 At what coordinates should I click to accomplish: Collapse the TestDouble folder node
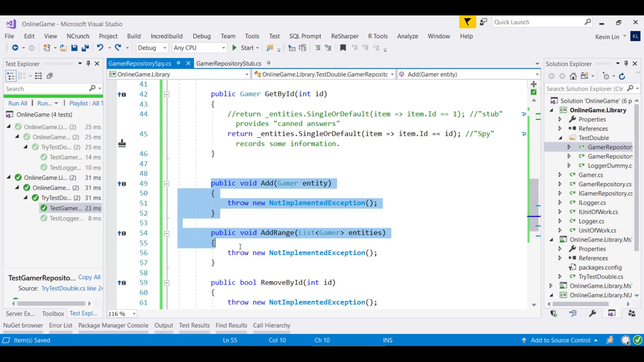coord(560,138)
